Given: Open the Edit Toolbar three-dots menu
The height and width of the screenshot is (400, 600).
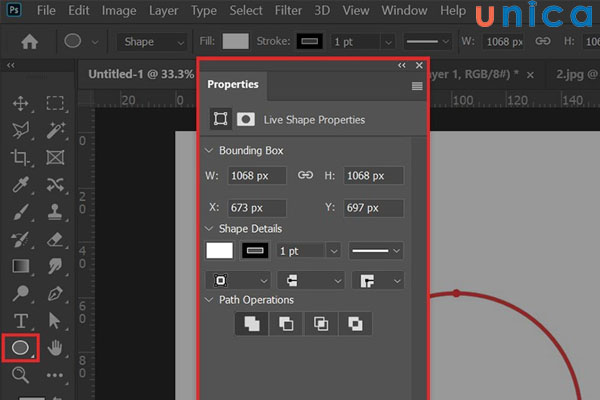Looking at the screenshot, I should pyautogui.click(x=55, y=375).
